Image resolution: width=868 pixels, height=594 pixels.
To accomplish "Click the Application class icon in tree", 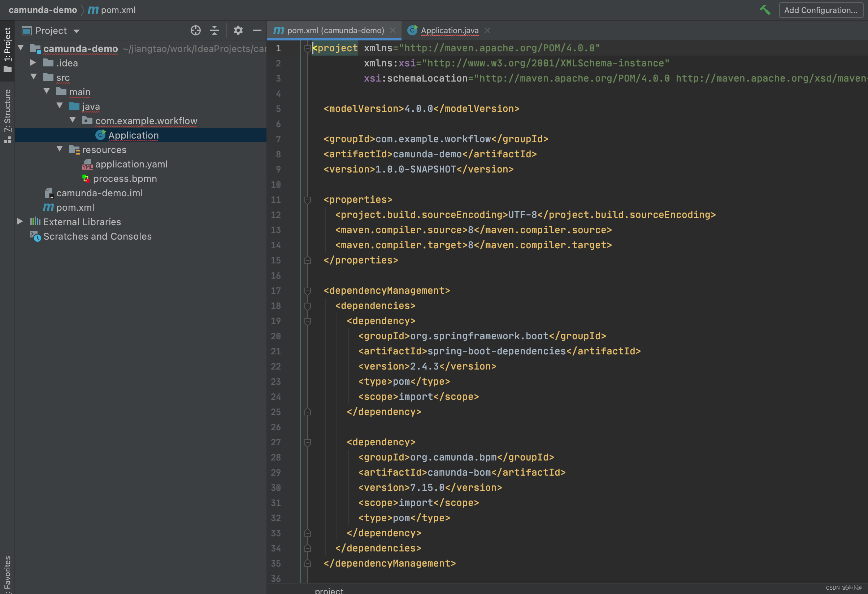I will (100, 135).
